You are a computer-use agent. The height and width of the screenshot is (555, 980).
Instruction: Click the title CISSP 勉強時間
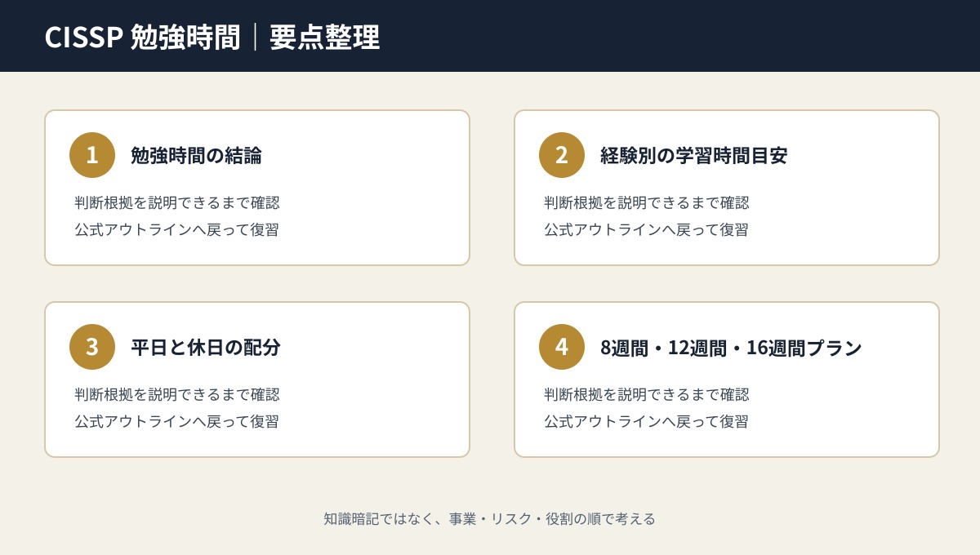[142, 37]
